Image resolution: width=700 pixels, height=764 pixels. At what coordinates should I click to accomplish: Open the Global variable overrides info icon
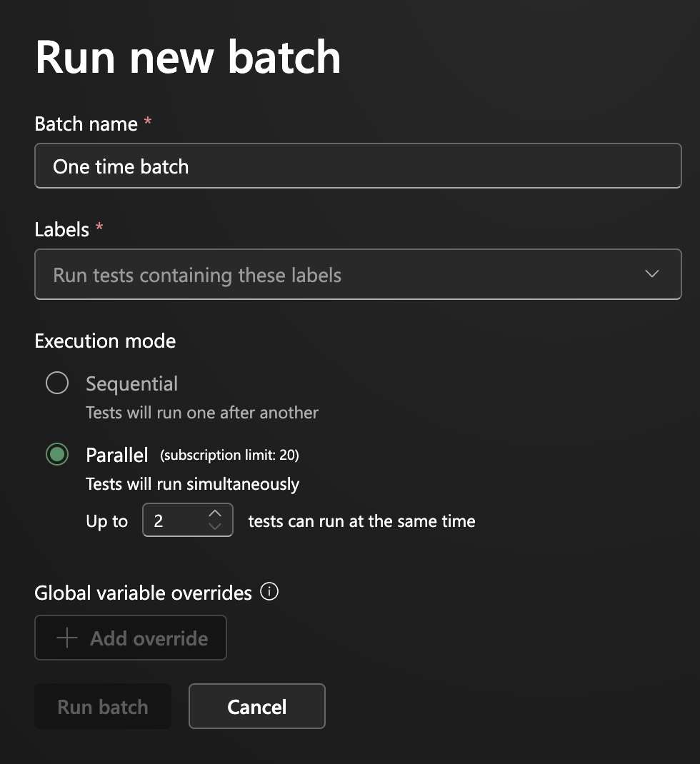tap(269, 592)
